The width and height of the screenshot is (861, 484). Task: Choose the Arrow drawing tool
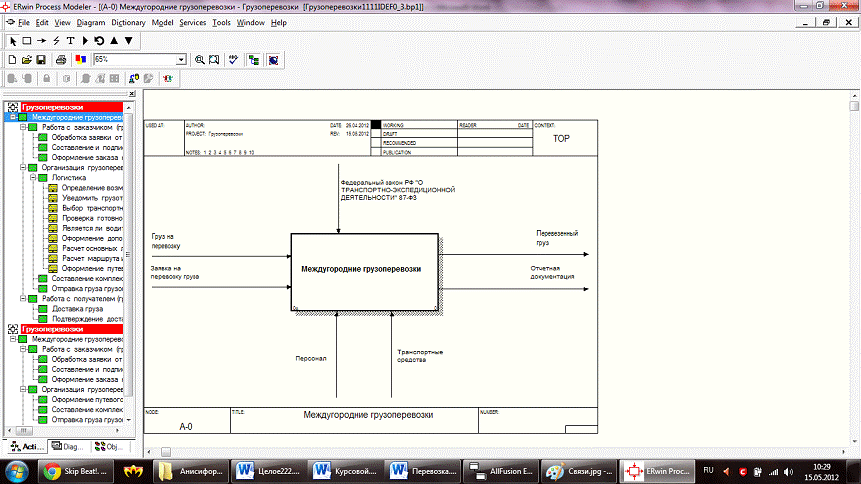pyautogui.click(x=41, y=40)
